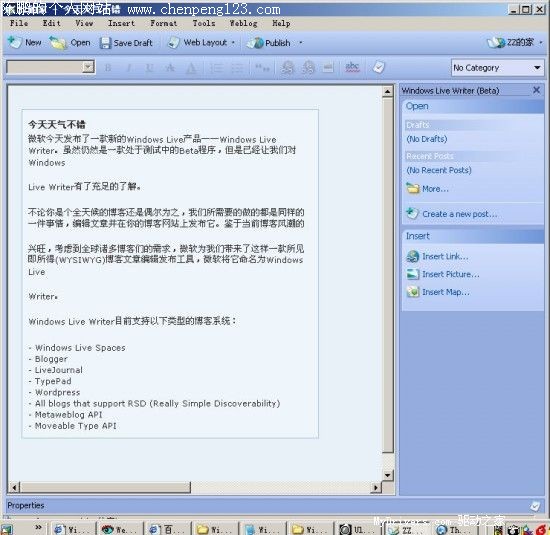550x535 pixels.
Task: Open the File menu
Action: point(19,23)
